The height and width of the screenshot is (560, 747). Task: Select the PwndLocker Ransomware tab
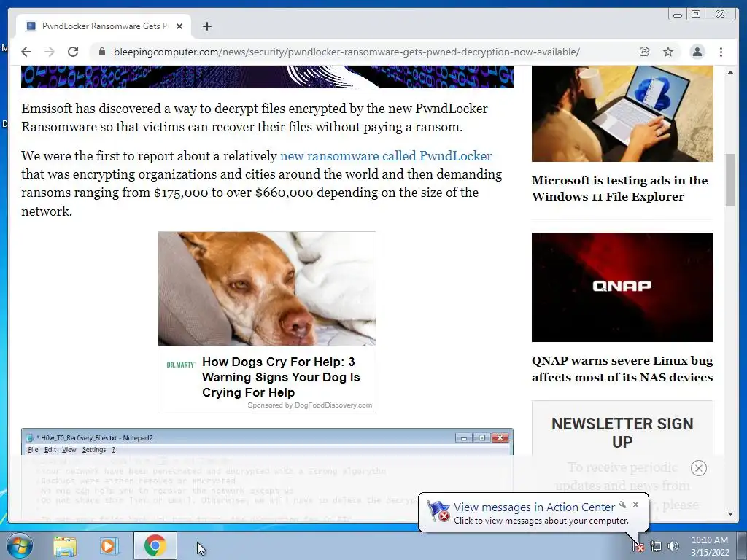point(104,26)
